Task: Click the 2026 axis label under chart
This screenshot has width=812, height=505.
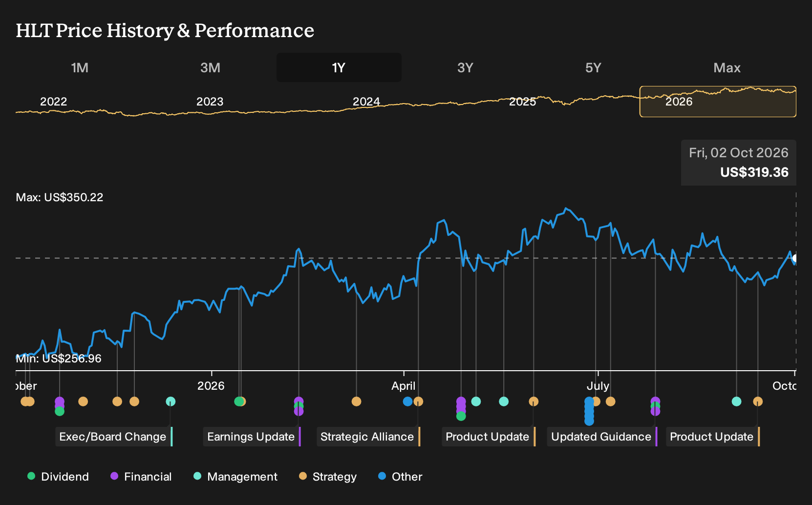Action: 211,386
